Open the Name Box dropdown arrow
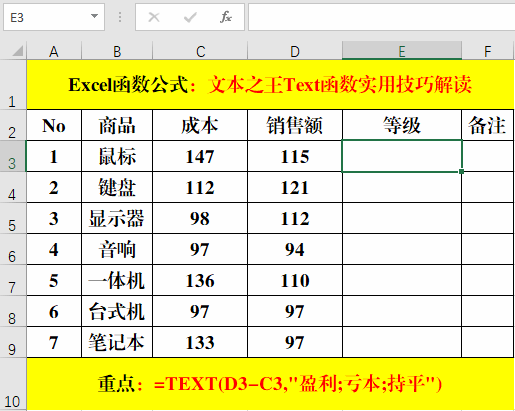 coord(94,16)
